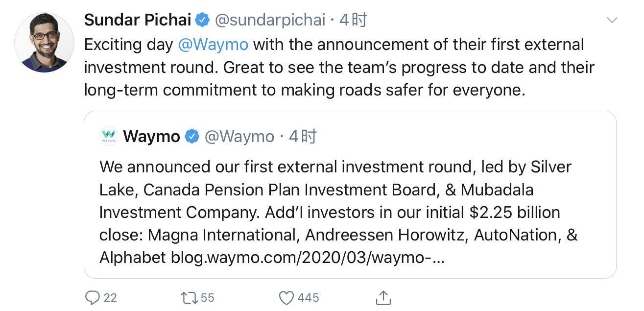The width and height of the screenshot is (644, 311).
Task: Open Sundar Pichai's profile photo
Action: (44, 43)
